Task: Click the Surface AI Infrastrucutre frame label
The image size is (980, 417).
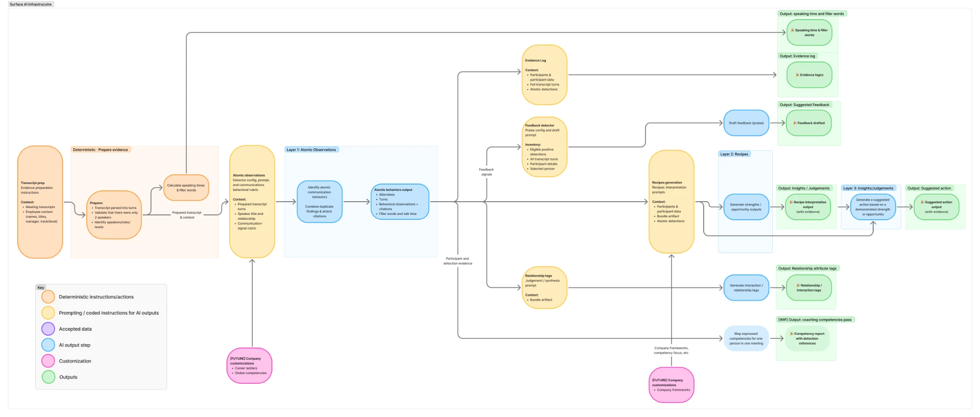Action: coord(31,4)
